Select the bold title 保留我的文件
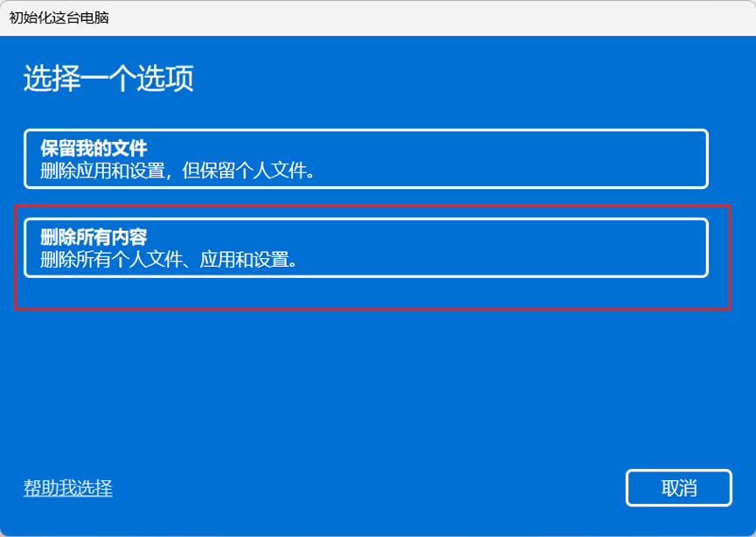Screen dimensions: 756x537 click(94, 148)
